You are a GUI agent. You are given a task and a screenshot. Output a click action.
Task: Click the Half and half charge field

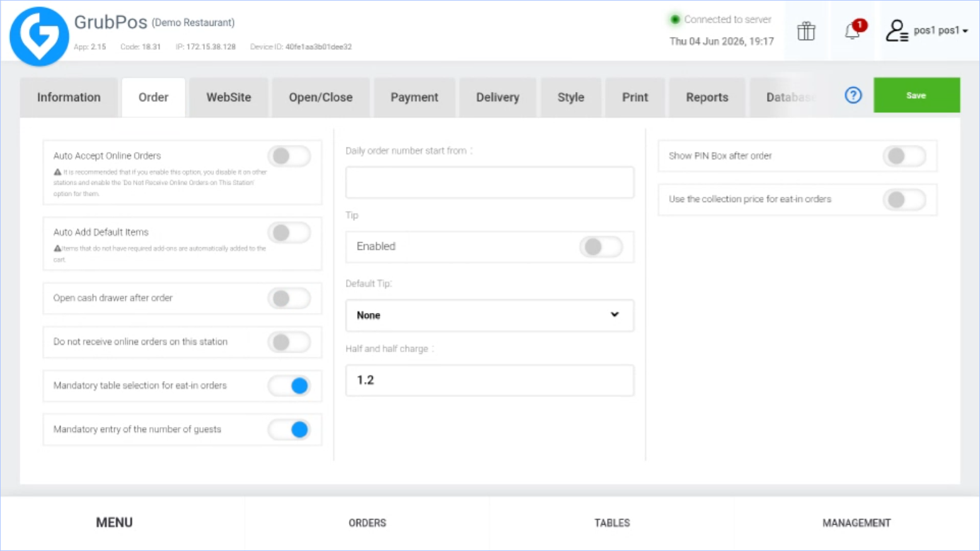point(490,380)
